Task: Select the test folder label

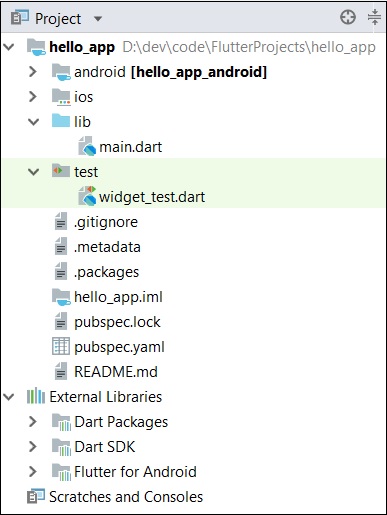Action: pyautogui.click(x=86, y=172)
